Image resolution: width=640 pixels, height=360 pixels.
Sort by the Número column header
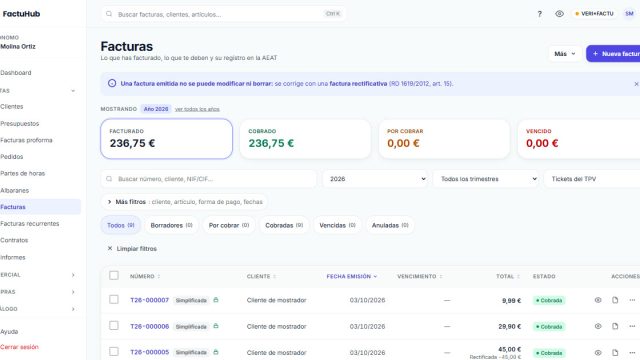click(145, 276)
